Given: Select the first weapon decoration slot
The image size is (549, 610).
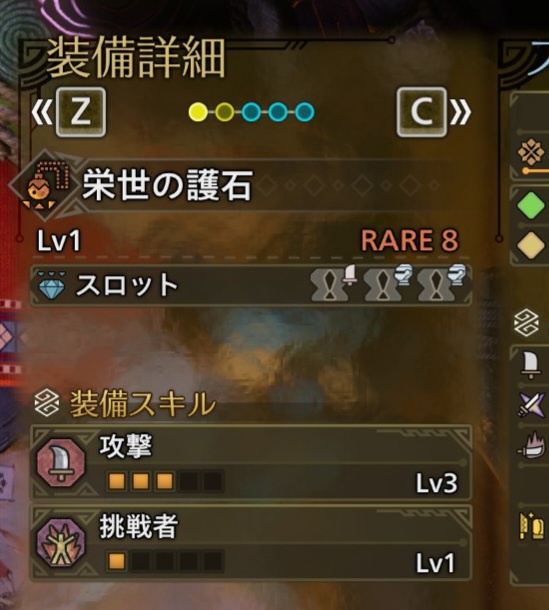Looking at the screenshot, I should pos(334,284).
